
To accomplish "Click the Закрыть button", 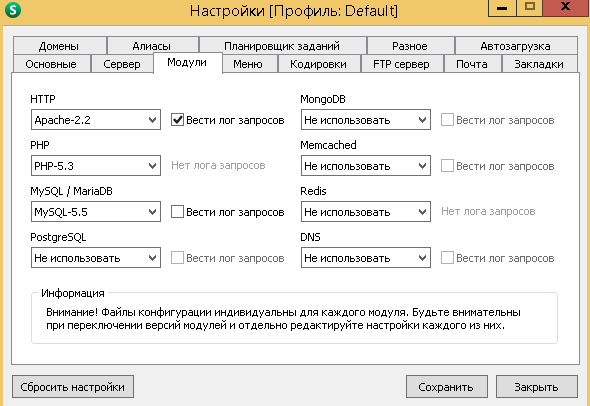I will point(537,386).
